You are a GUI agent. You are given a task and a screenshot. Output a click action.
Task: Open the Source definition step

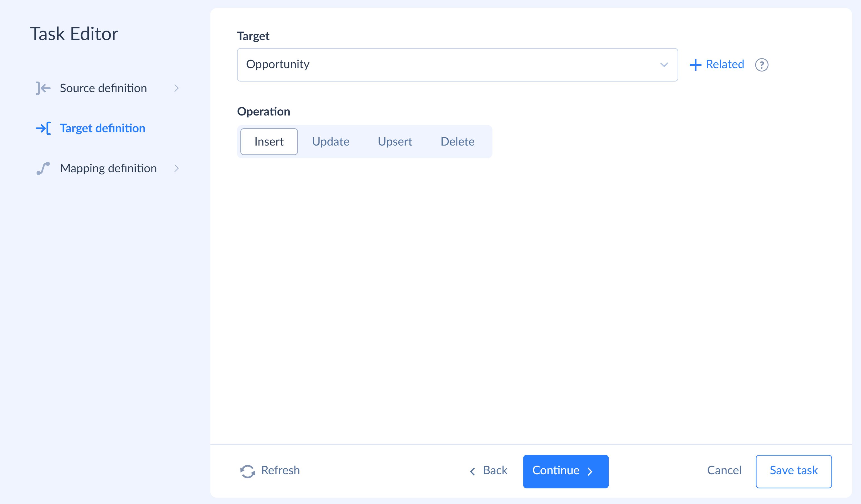click(107, 88)
